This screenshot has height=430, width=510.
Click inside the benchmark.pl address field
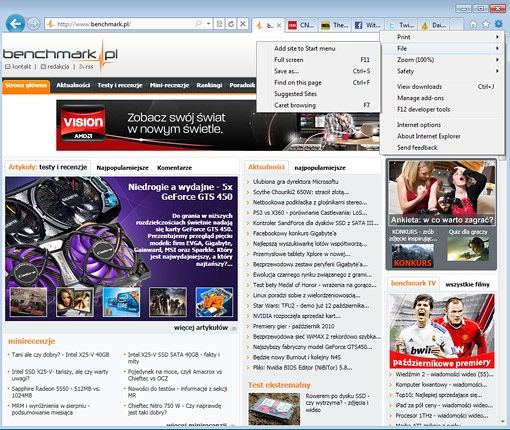[x=125, y=24]
